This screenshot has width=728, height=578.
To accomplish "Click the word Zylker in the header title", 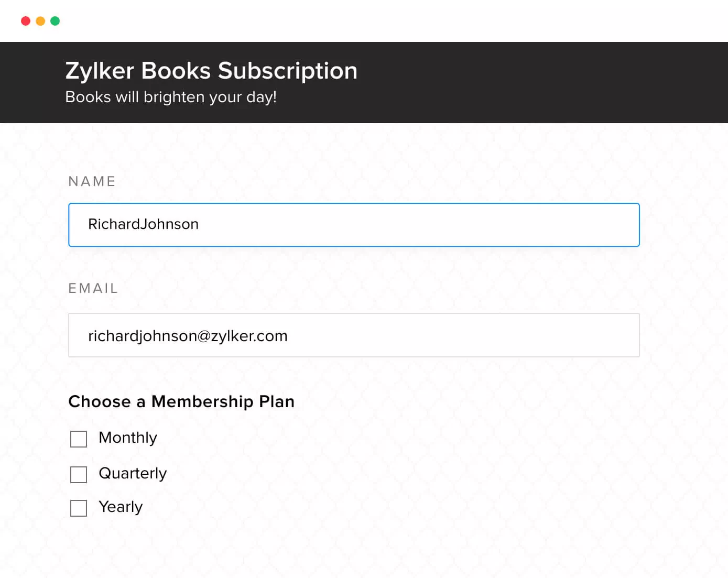I will pyautogui.click(x=100, y=71).
